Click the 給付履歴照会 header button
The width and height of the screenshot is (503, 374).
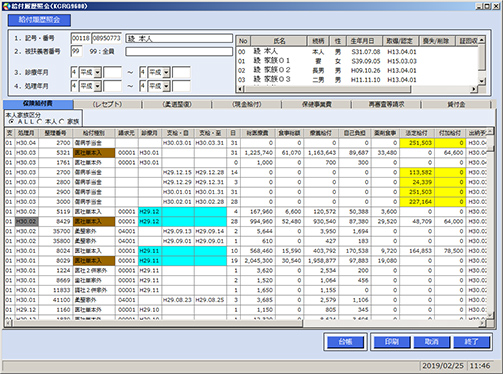click(39, 20)
